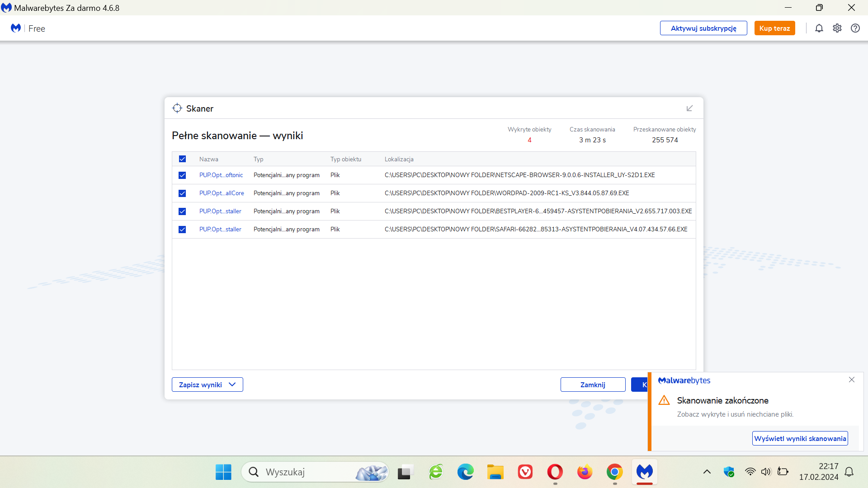868x488 pixels.
Task: Open the notifications bell in Malwarebytes header
Action: coord(819,28)
